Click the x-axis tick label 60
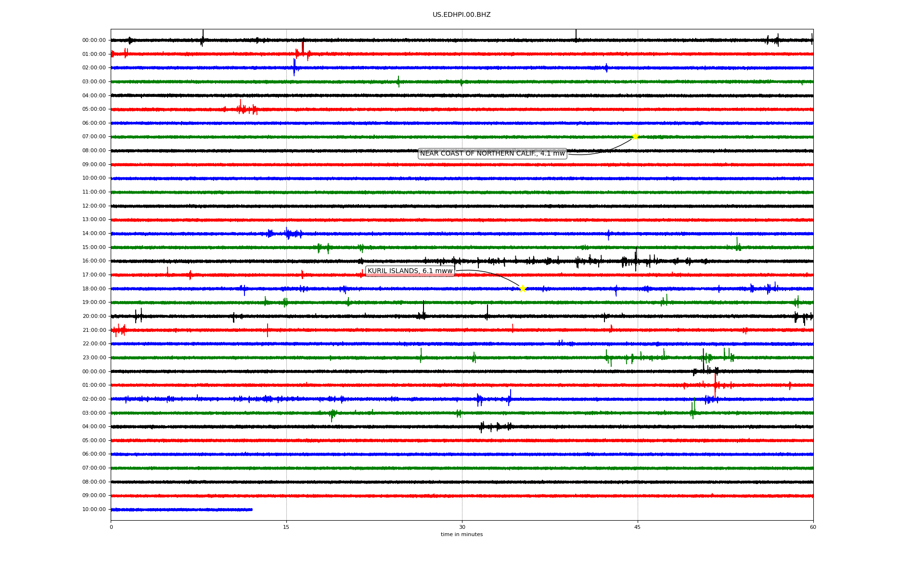This screenshot has width=924, height=578. pos(813,527)
